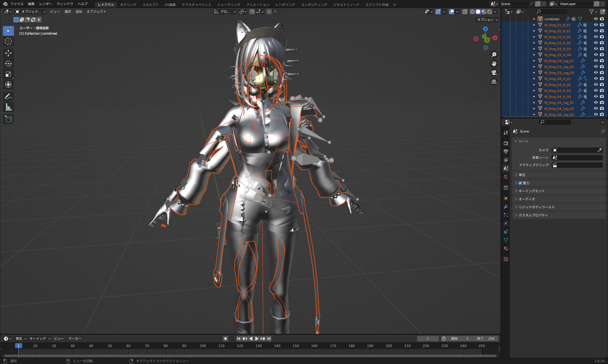
Task: Open the オプション dropdown
Action: pyautogui.click(x=487, y=20)
